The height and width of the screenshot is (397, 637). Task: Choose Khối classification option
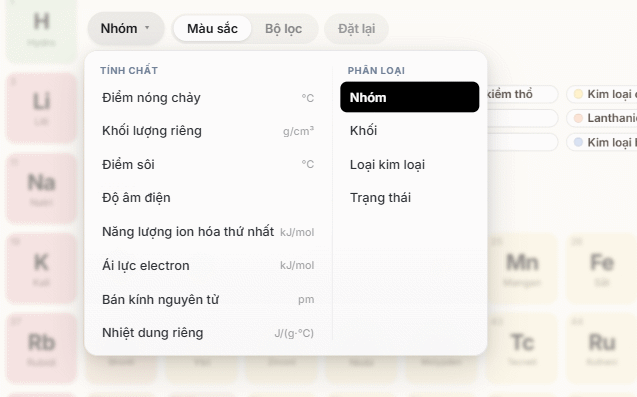point(410,131)
